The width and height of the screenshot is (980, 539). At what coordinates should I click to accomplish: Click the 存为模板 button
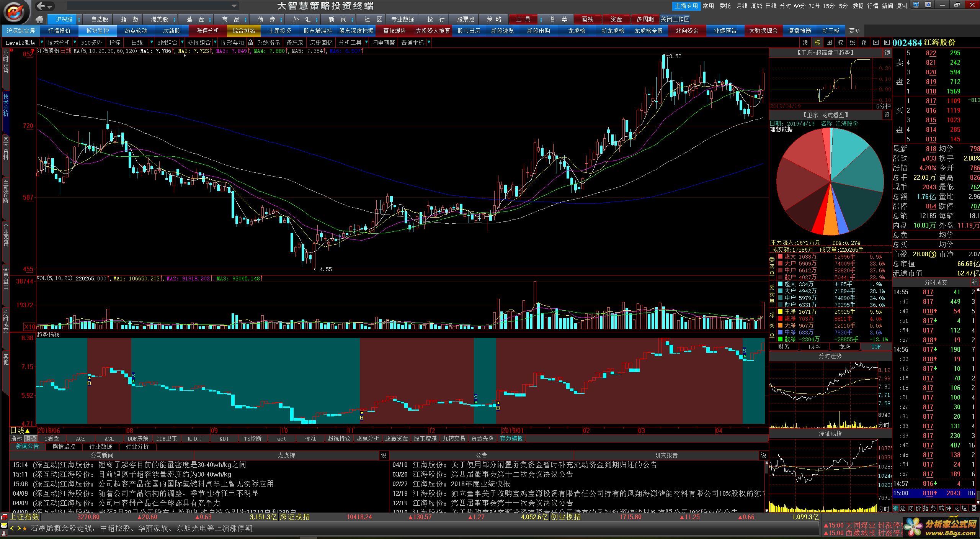coord(511,438)
